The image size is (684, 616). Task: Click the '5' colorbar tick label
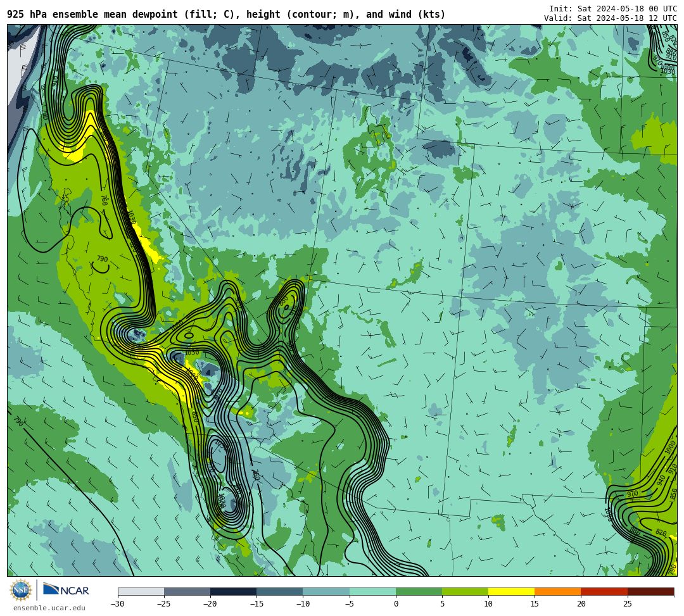point(442,604)
